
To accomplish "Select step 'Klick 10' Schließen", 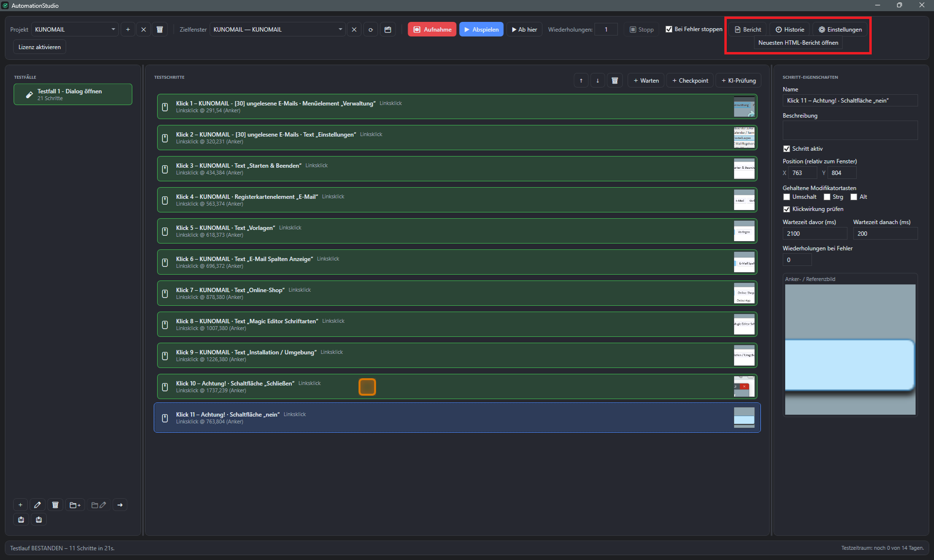I will click(457, 386).
